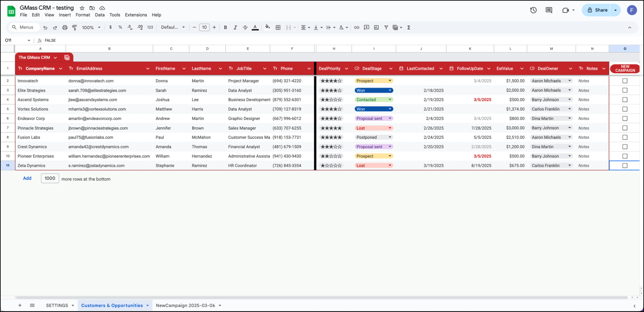Add a new sheet with plus icon
This screenshot has width=644, height=312.
tap(20, 305)
